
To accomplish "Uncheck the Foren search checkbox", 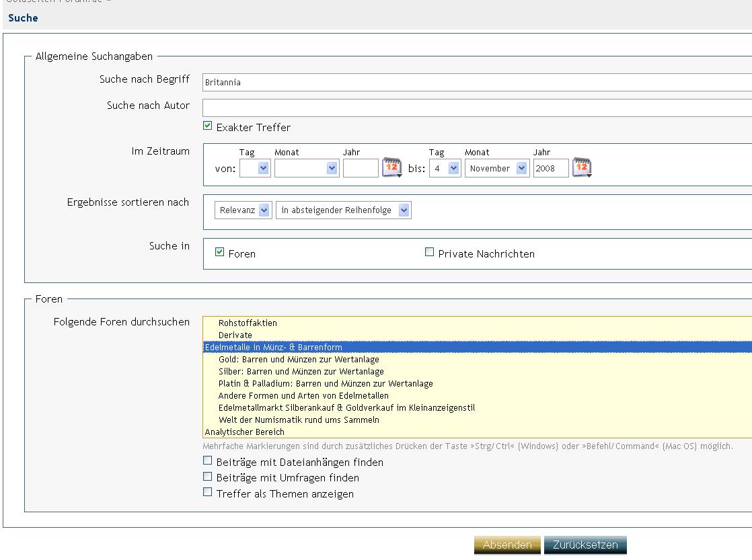I will 219,252.
